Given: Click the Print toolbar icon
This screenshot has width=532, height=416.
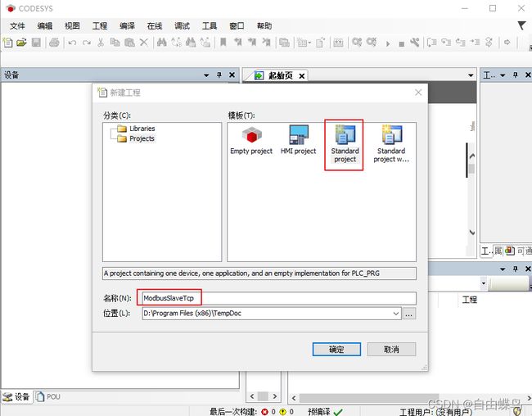Looking at the screenshot, I should [54, 43].
